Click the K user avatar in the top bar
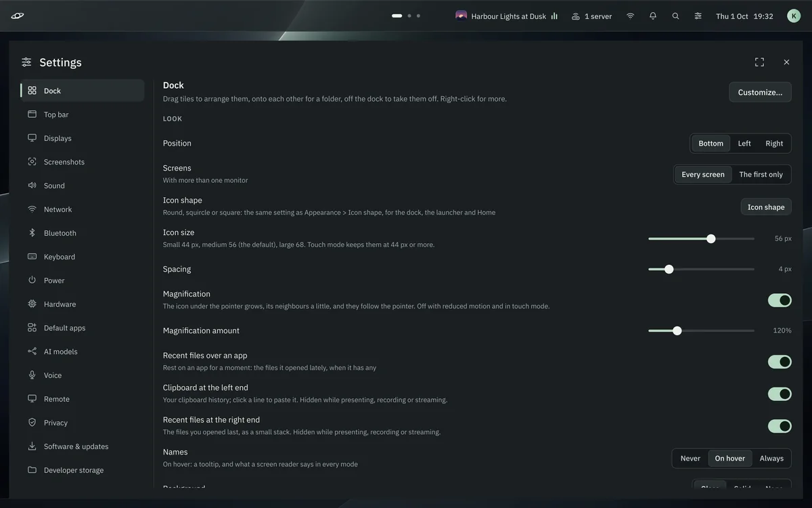 click(x=794, y=16)
